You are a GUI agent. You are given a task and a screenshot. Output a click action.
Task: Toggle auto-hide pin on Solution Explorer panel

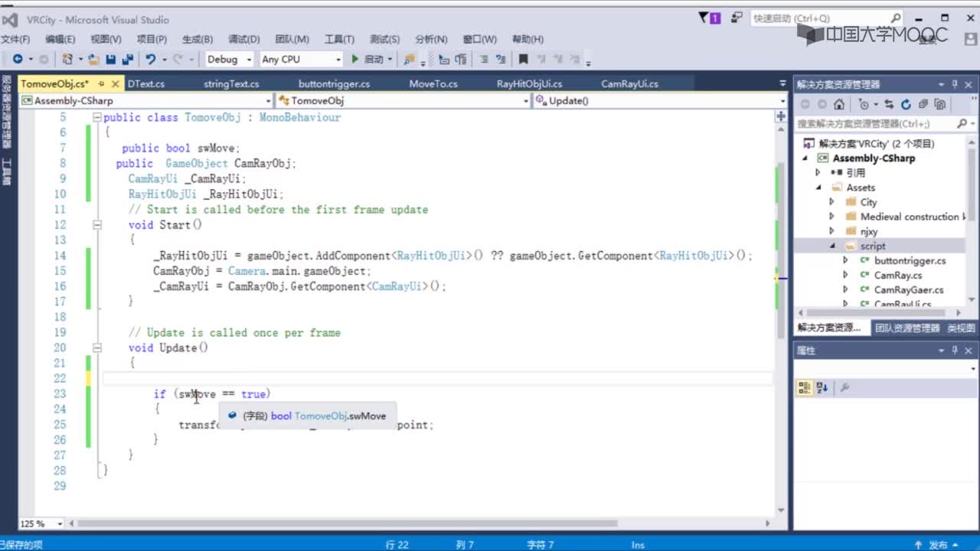click(x=955, y=84)
